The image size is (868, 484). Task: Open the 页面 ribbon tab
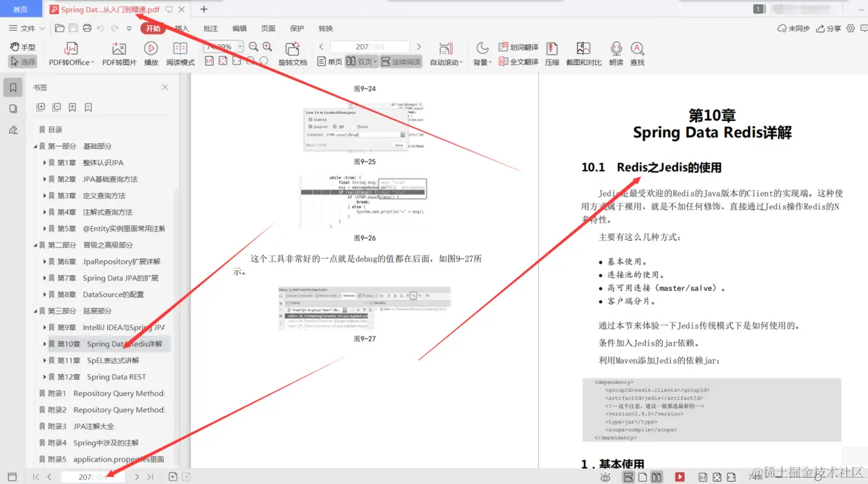pyautogui.click(x=268, y=29)
